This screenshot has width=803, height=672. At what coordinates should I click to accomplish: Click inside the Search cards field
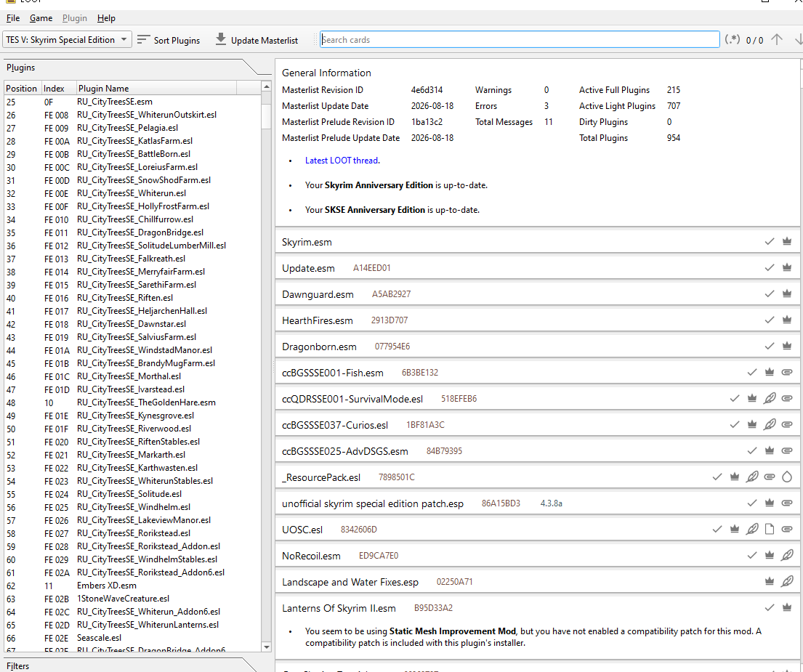(x=520, y=39)
